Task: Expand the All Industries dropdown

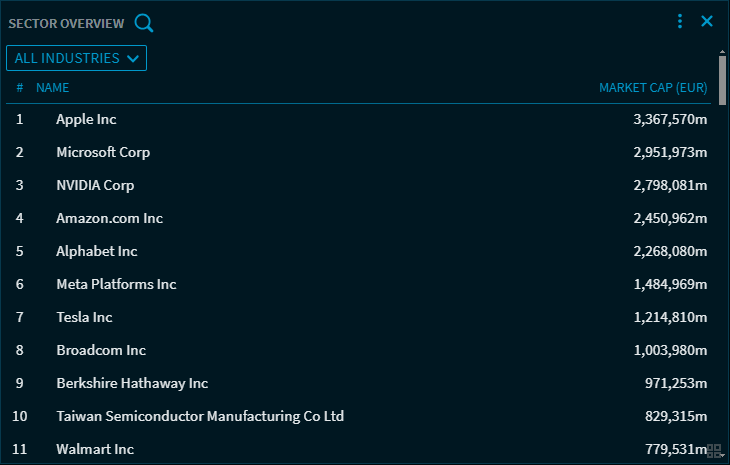Action: coord(77,58)
